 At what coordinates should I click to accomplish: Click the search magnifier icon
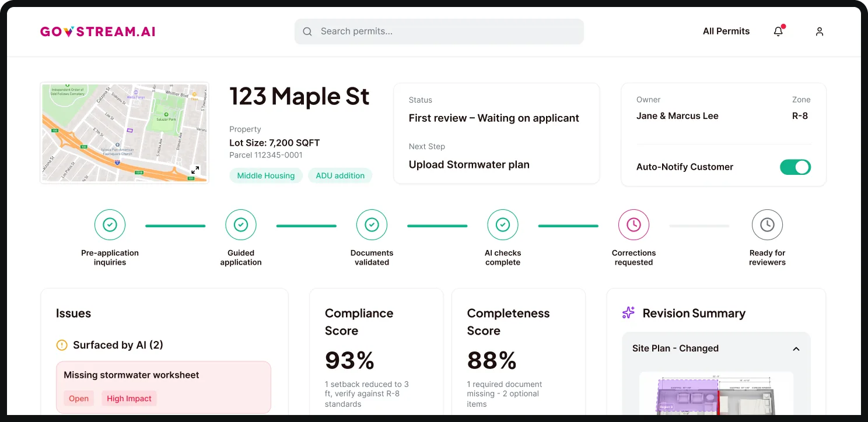click(x=307, y=31)
